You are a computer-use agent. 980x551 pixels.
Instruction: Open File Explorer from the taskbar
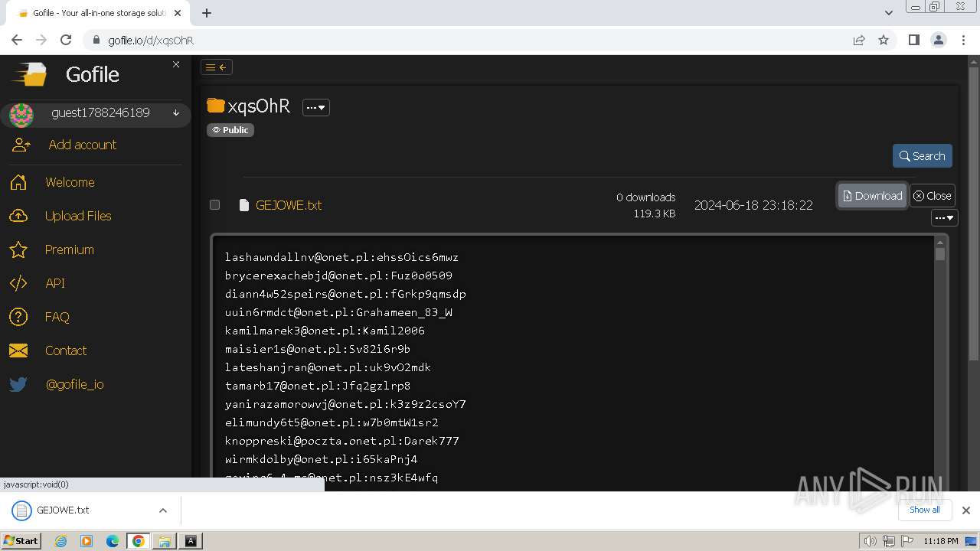click(164, 541)
